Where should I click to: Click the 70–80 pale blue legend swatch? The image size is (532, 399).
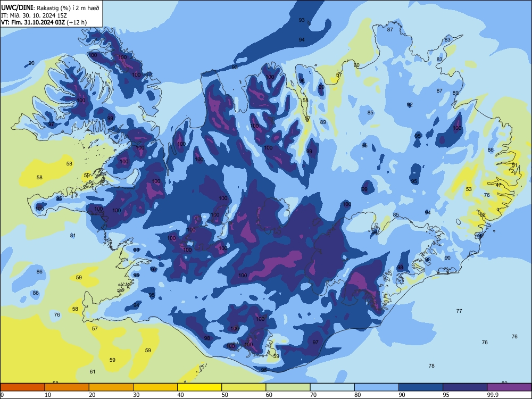tap(332, 387)
